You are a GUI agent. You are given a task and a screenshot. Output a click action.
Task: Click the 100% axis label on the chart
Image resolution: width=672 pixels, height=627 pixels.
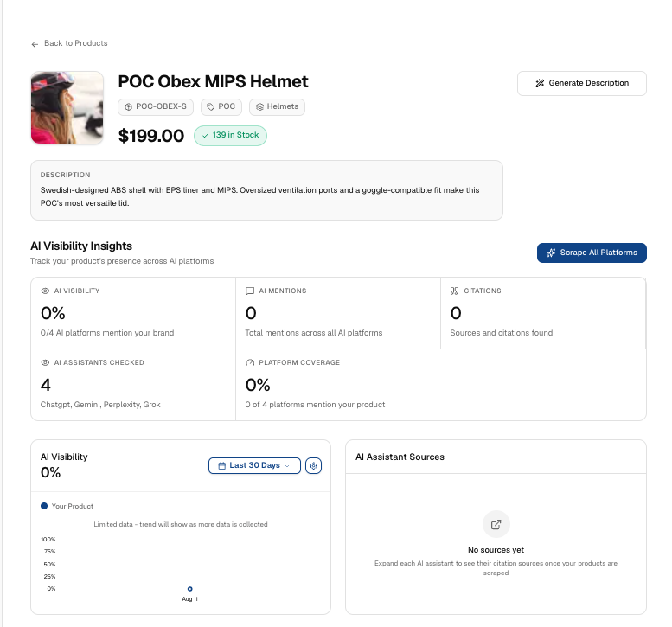48,540
